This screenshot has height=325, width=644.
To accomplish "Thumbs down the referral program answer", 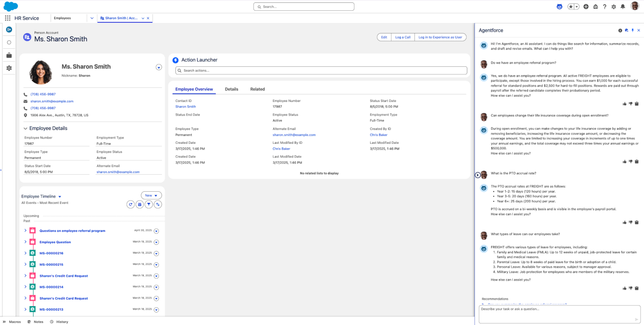I will pyautogui.click(x=631, y=104).
